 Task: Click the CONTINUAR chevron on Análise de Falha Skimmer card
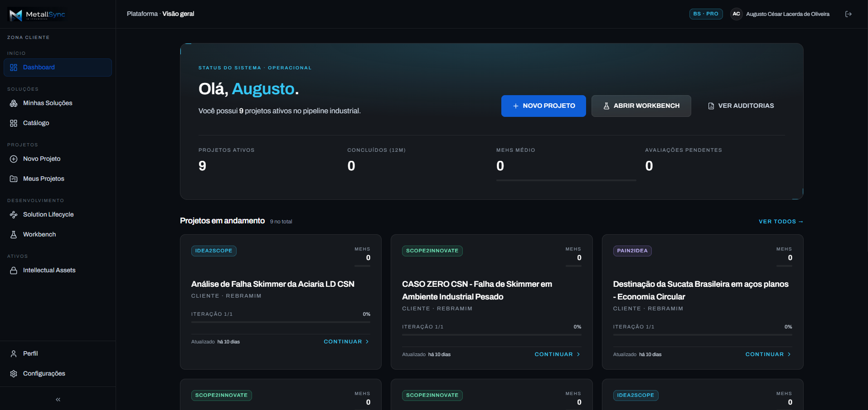(x=367, y=342)
